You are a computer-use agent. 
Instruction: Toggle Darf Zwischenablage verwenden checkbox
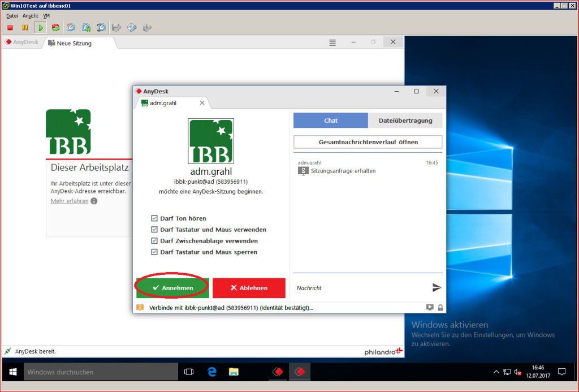point(154,241)
